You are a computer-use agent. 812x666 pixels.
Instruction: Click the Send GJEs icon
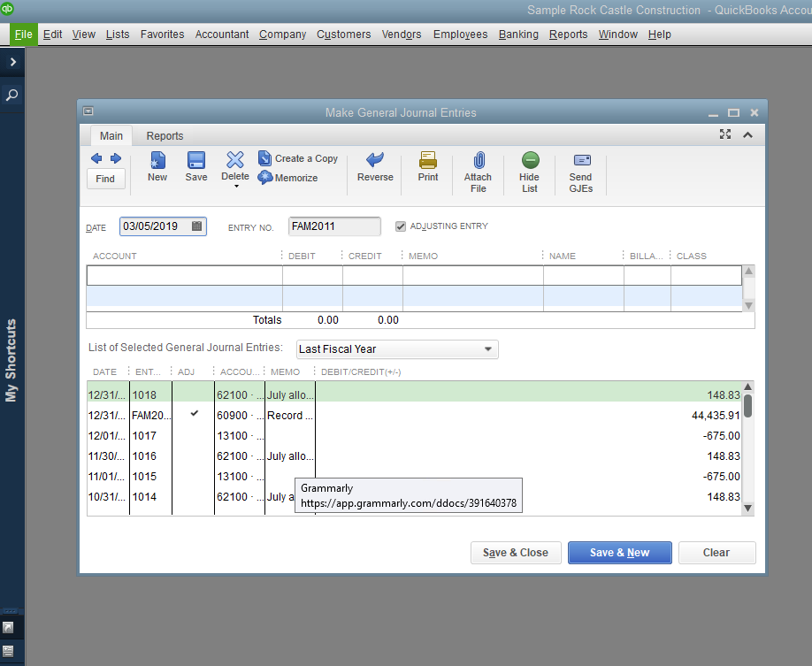(581, 161)
